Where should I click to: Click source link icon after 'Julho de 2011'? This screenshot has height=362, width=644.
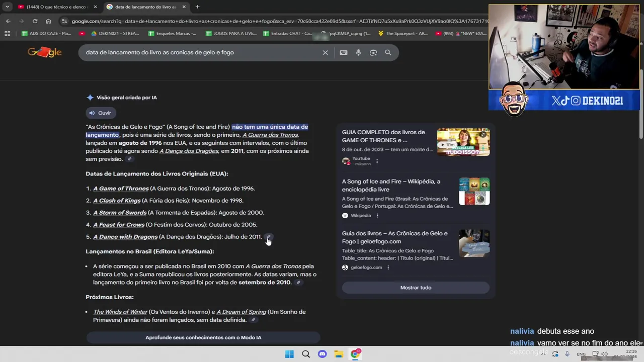(269, 237)
